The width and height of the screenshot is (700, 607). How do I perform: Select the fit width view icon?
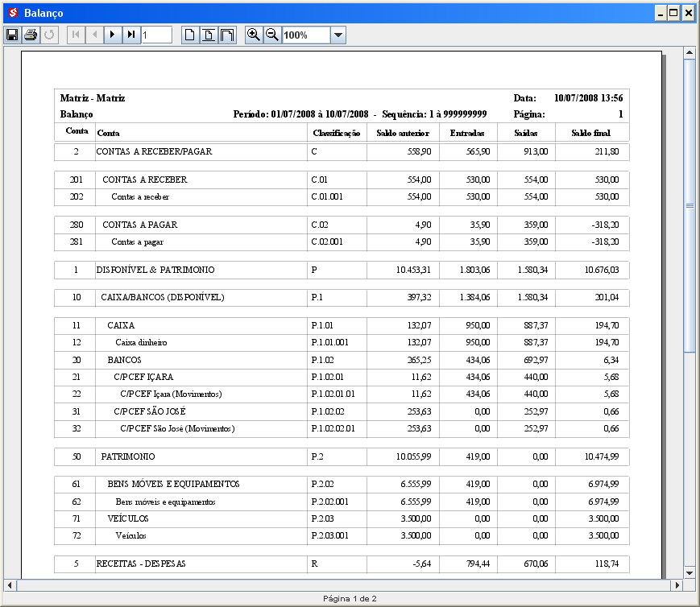[x=227, y=35]
